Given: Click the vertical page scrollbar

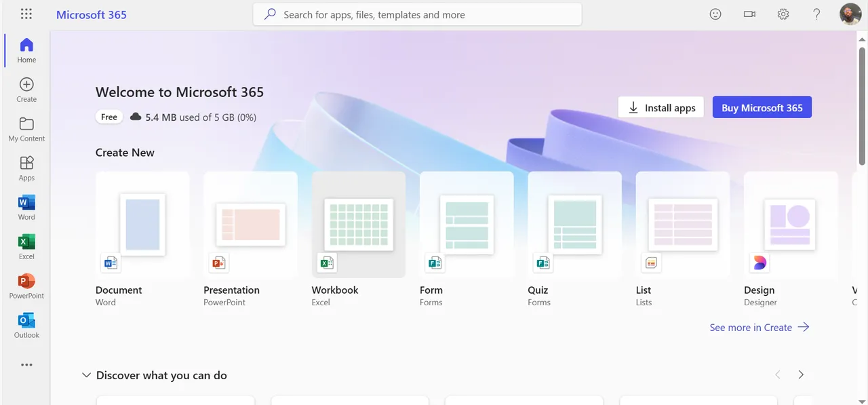Looking at the screenshot, I should pyautogui.click(x=862, y=105).
